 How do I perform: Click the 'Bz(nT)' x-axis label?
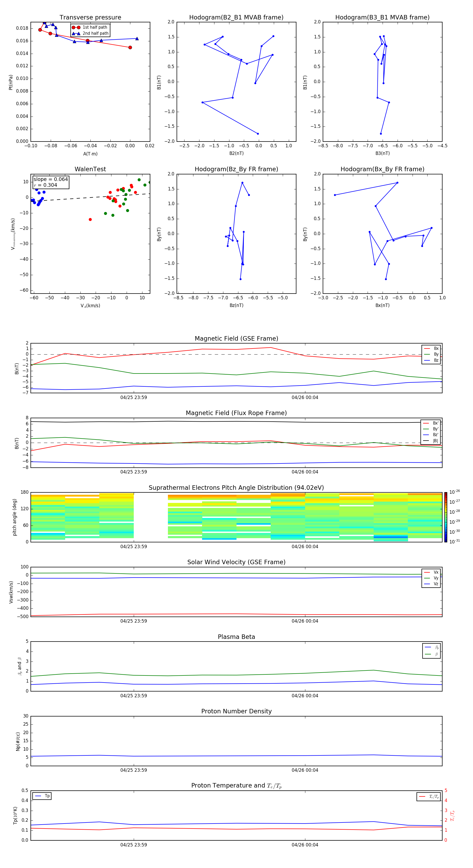pos(236,305)
